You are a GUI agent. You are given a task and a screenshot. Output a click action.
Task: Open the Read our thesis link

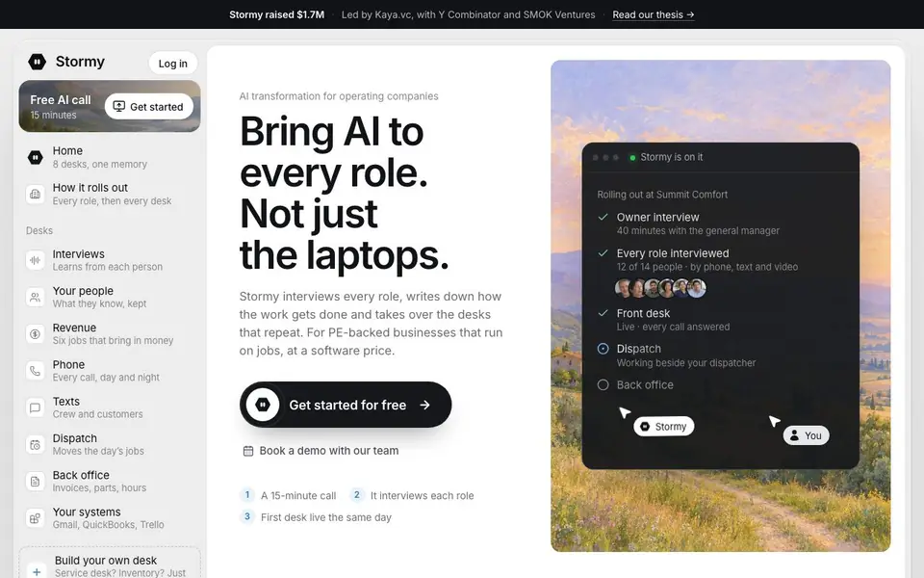click(653, 14)
